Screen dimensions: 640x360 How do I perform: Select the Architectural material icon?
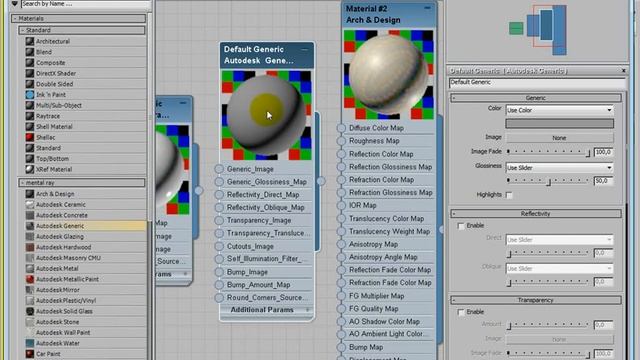pyautogui.click(x=30, y=41)
